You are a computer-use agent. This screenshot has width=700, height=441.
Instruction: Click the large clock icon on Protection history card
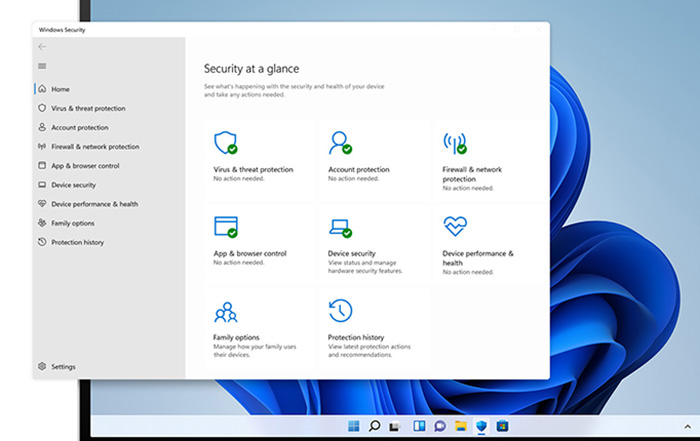(341, 311)
